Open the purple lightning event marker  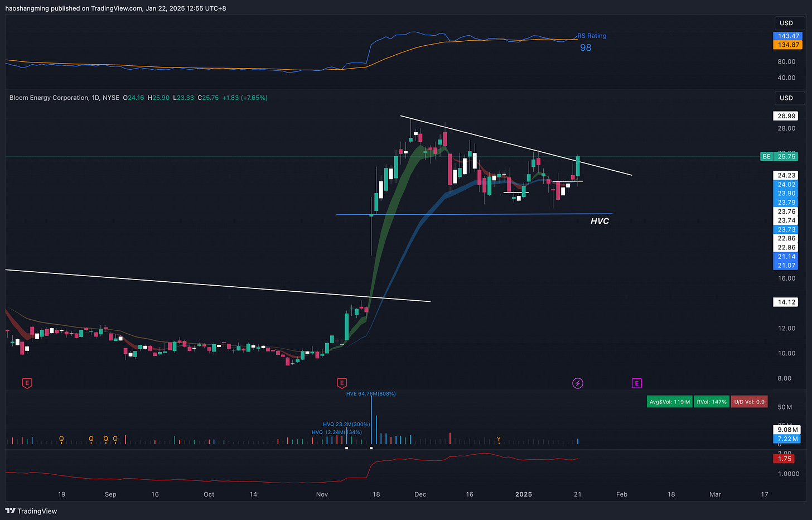click(578, 383)
